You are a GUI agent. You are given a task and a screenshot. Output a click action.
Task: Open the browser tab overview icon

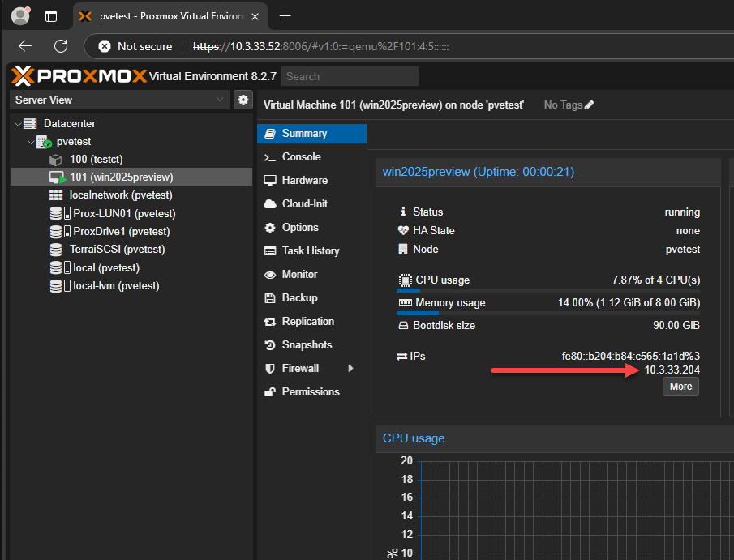coord(51,16)
